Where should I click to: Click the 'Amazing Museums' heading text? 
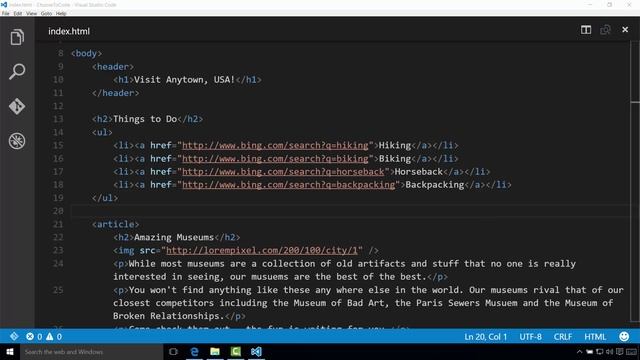(x=174, y=237)
